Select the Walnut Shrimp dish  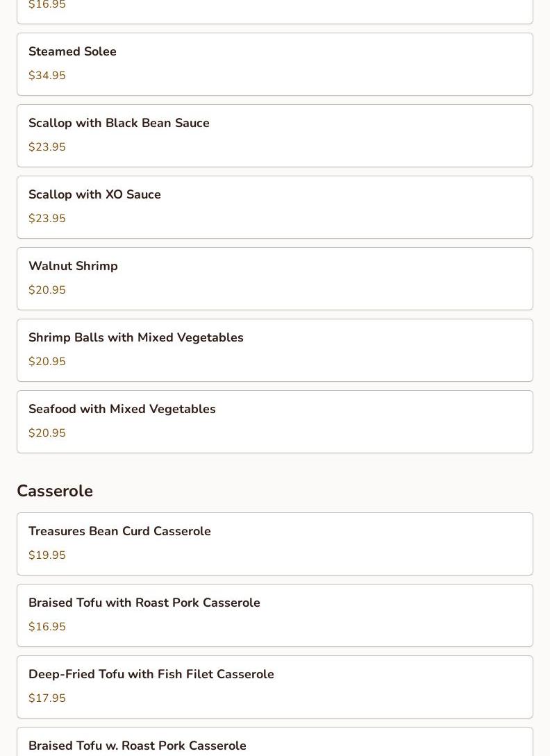point(73,266)
